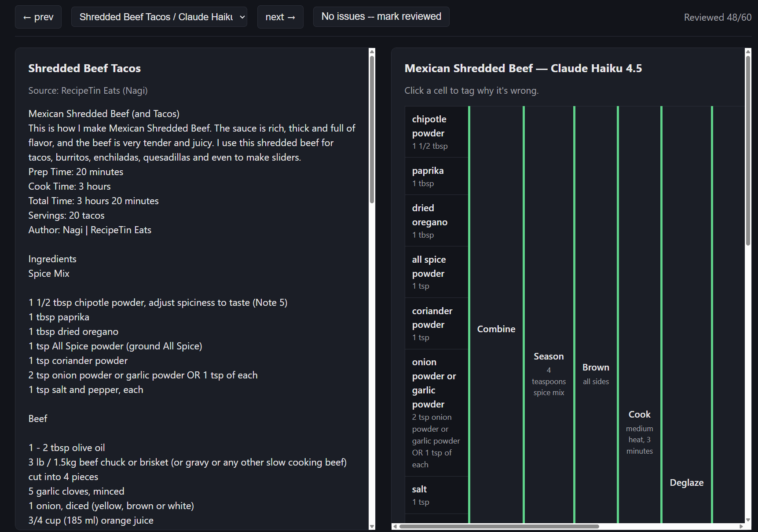Click the Reviewed 48/60 counter

tap(718, 17)
